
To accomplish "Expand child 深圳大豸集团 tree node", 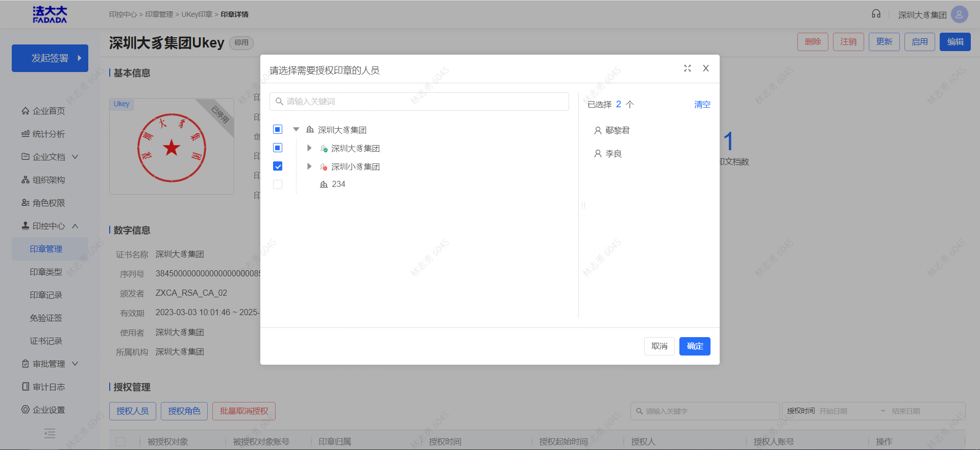I will coord(309,148).
